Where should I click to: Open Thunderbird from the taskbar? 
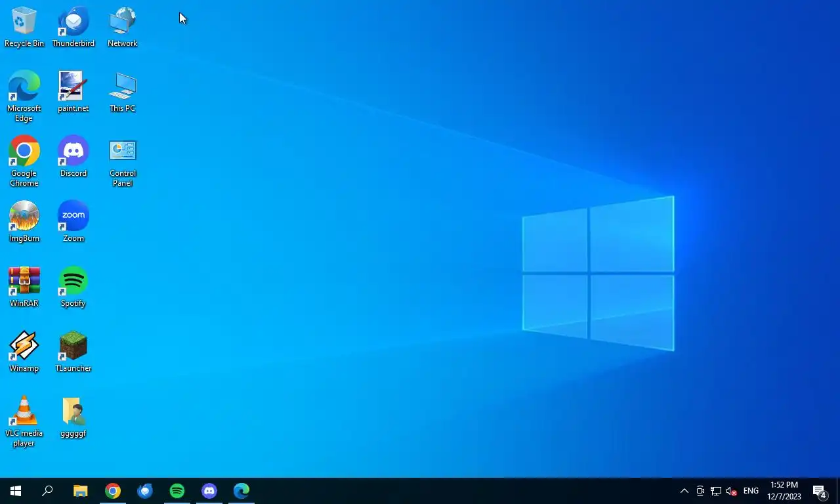145,491
